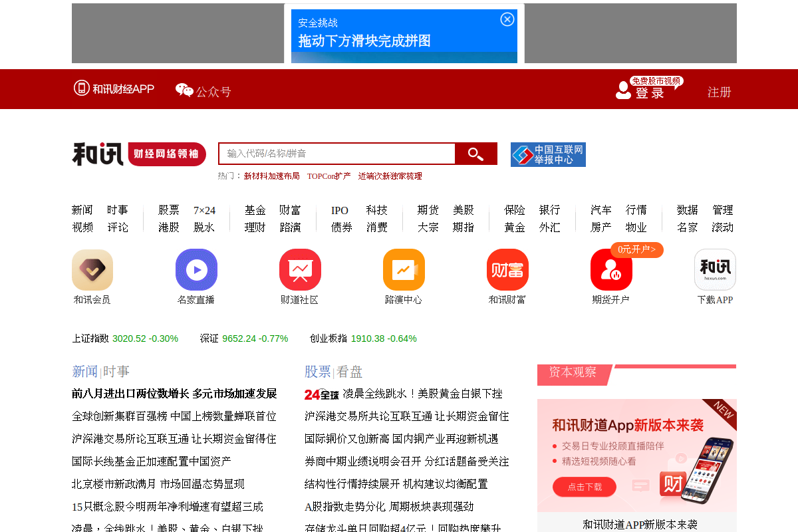Open 期货 navigation item
Screen dimensions: 798x532
(428, 210)
